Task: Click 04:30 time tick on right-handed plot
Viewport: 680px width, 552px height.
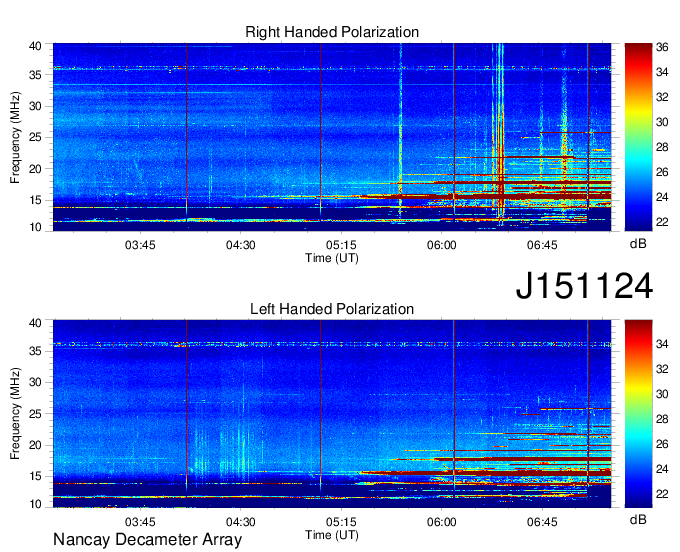Action: pos(240,245)
